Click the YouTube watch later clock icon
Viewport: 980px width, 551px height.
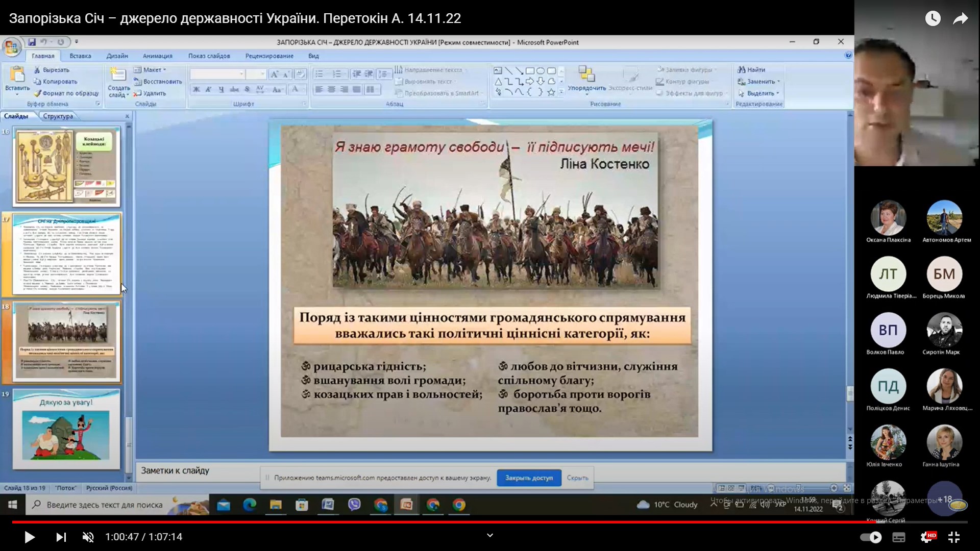933,19
